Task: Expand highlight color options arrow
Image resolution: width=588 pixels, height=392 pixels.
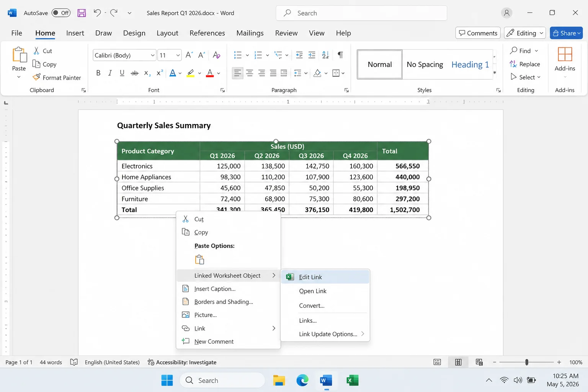Action: click(x=199, y=73)
